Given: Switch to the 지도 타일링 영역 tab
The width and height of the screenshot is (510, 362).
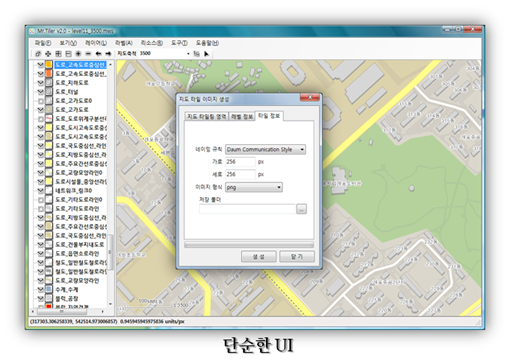Looking at the screenshot, I should click(x=207, y=116).
